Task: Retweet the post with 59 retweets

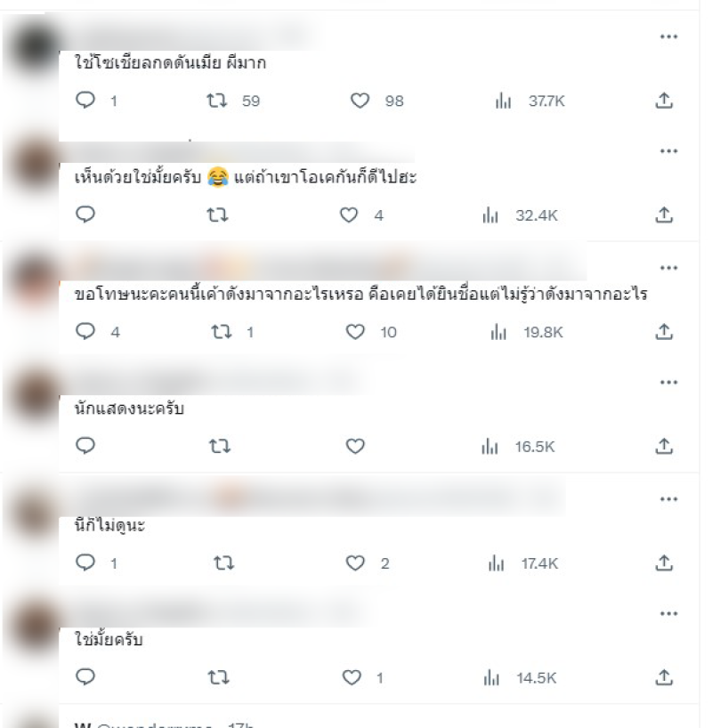Action: coord(217,101)
